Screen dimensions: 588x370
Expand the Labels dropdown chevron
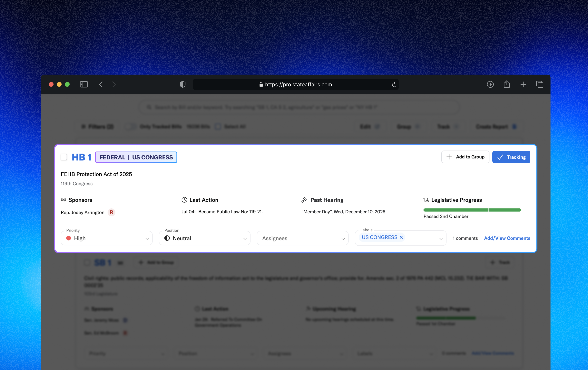pos(441,238)
